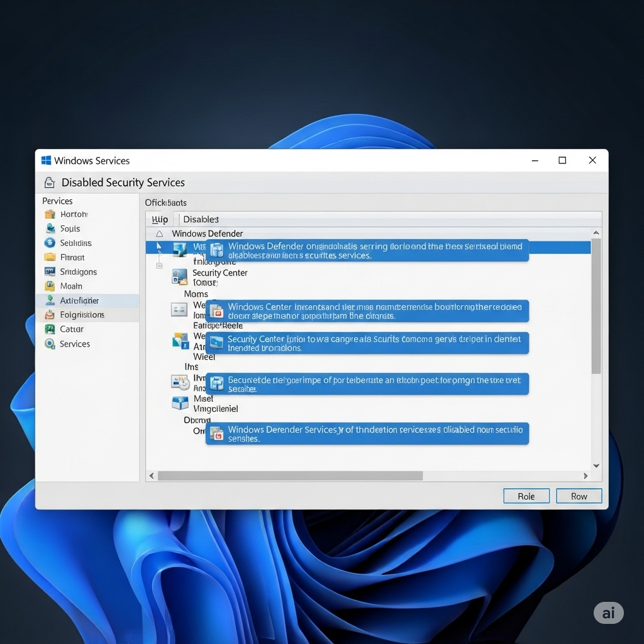The height and width of the screenshot is (644, 644).
Task: Click the Hortoh sidebar icon
Action: pyautogui.click(x=50, y=214)
